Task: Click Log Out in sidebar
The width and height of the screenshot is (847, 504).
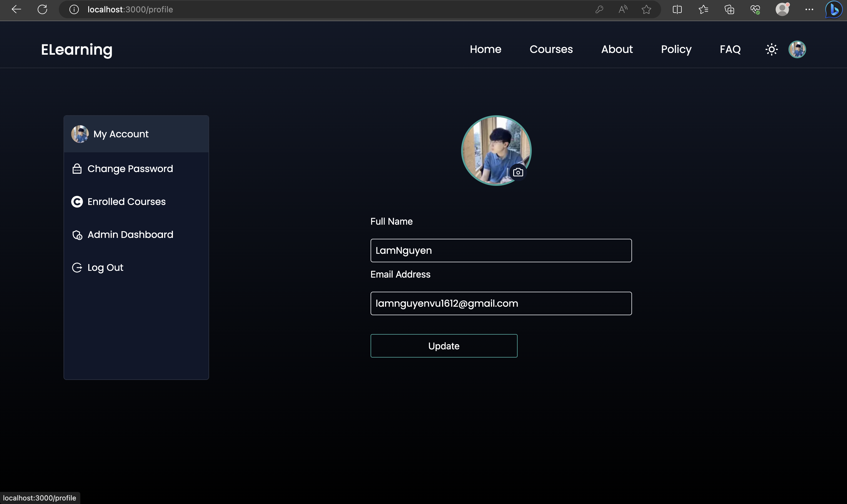Action: 105,268
